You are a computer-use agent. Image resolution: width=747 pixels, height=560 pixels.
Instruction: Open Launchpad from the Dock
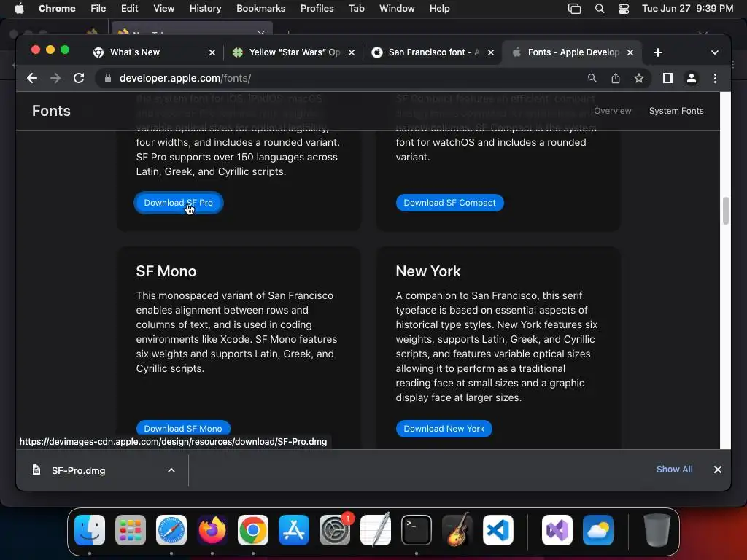pyautogui.click(x=131, y=530)
